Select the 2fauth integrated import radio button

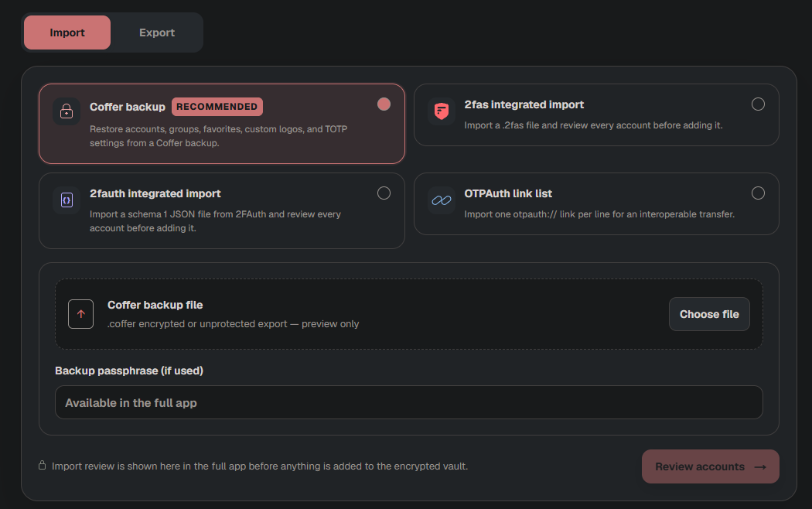[x=384, y=193]
